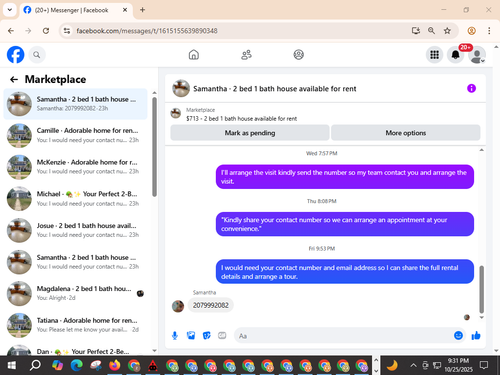This screenshot has height=375, width=500.
Task: Click the voice clip microphone icon
Action: tap(175, 336)
